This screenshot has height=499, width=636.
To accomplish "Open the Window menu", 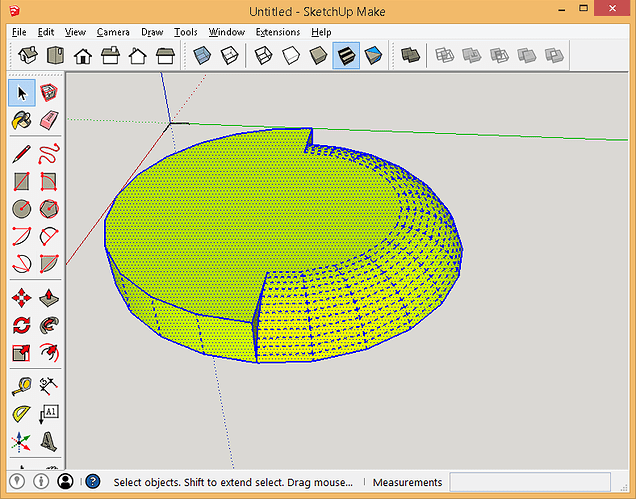I will coord(227,32).
